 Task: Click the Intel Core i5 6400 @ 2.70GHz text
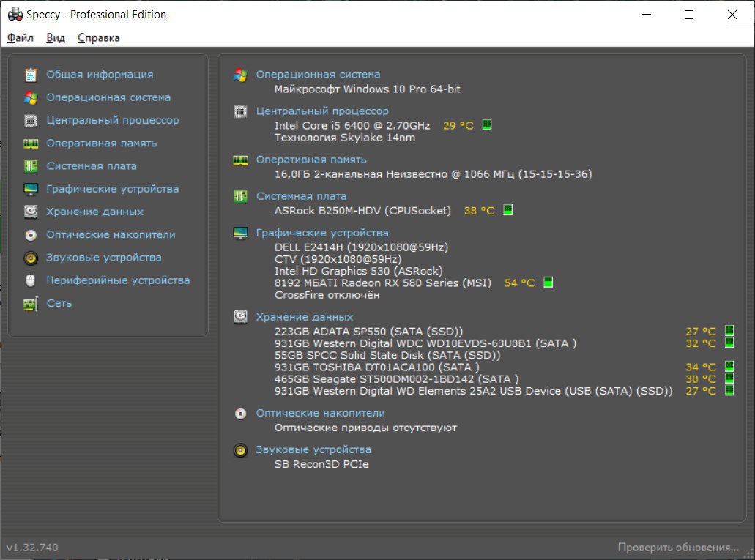tap(352, 126)
